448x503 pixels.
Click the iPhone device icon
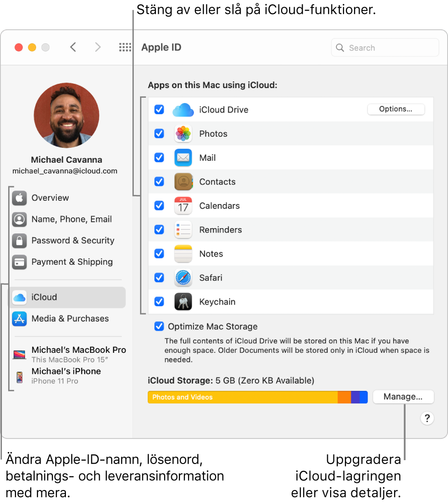point(20,377)
